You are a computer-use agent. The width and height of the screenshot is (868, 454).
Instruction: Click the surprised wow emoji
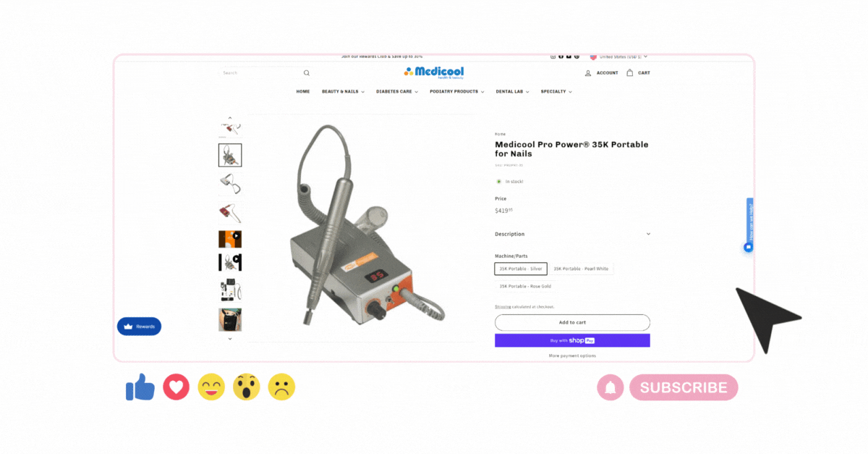pos(246,387)
